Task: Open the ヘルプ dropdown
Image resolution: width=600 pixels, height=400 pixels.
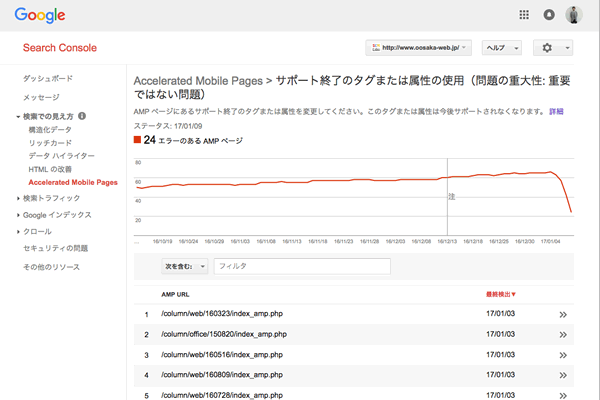Action: coord(502,48)
